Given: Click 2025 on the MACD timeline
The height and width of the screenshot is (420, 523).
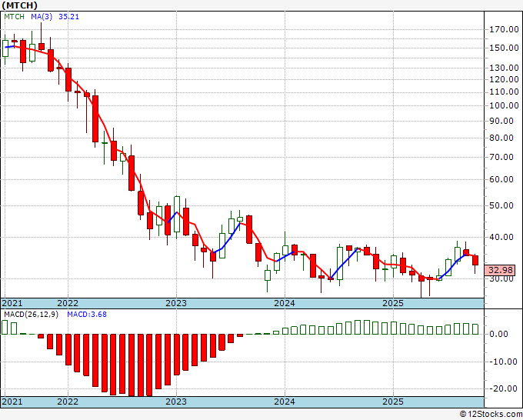Looking at the screenshot, I should [x=393, y=402].
